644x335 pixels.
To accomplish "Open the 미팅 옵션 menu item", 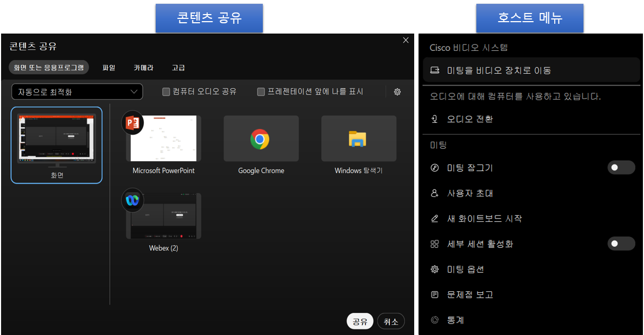I will pyautogui.click(x=434, y=269).
